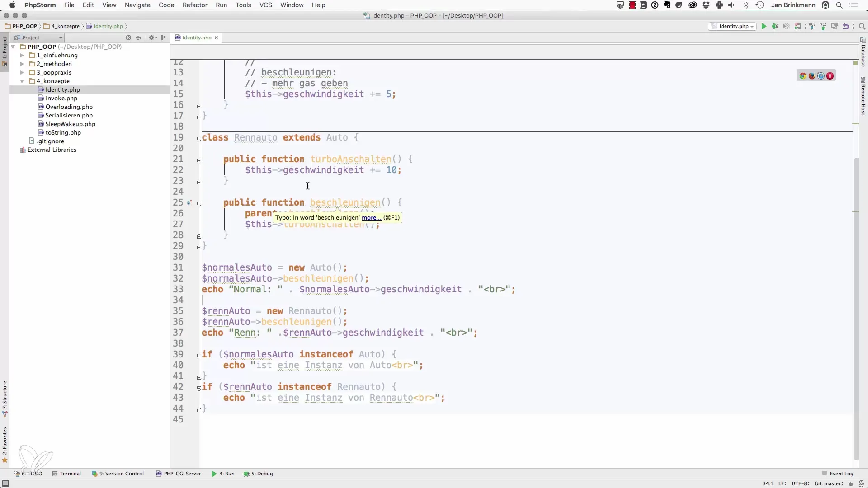Image resolution: width=868 pixels, height=488 pixels.
Task: Click the more... link in typo tooltip
Action: click(x=372, y=217)
